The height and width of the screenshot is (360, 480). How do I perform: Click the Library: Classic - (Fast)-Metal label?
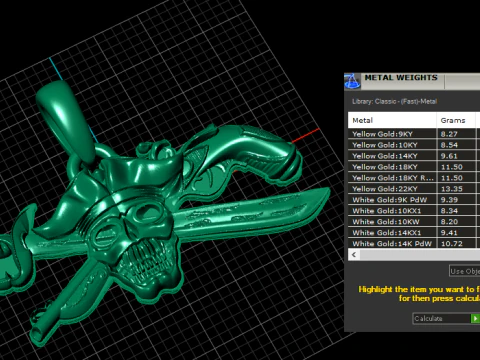click(x=394, y=101)
